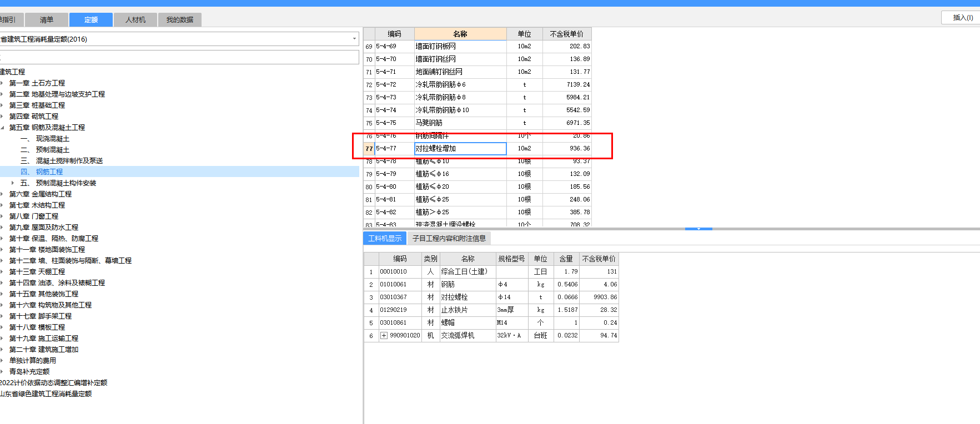Viewport: 980px width, 424px height.
Task: Expand 第六章 金属结构工程
Action: pyautogui.click(x=2, y=194)
